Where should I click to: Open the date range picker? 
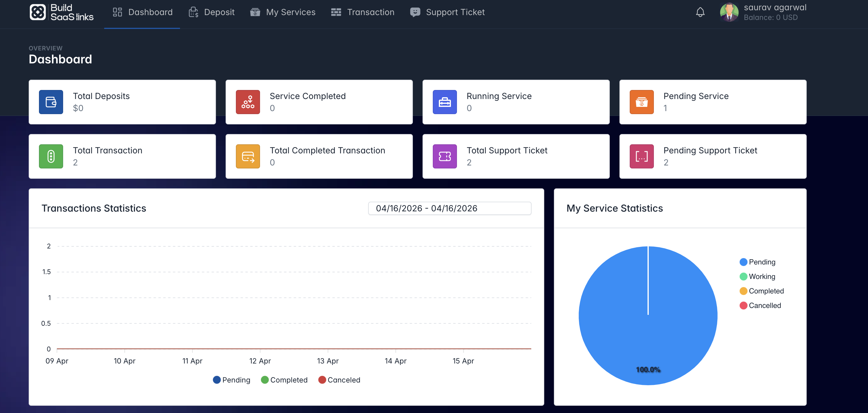(450, 208)
